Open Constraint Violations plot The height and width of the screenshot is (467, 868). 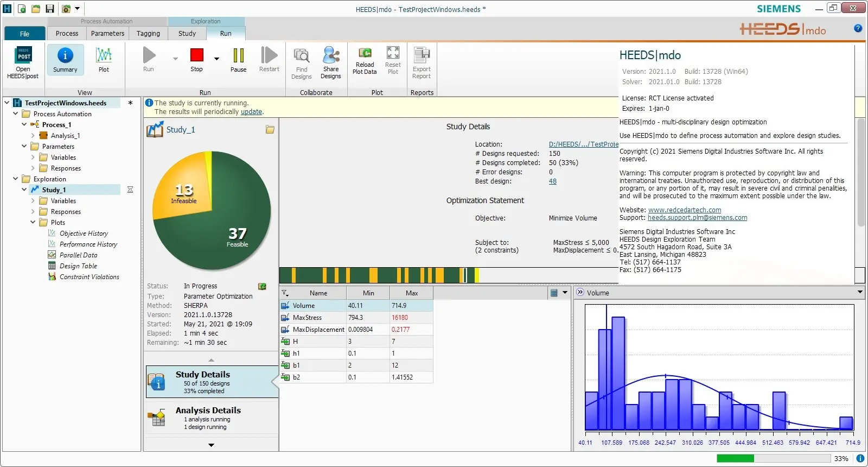[x=90, y=277]
